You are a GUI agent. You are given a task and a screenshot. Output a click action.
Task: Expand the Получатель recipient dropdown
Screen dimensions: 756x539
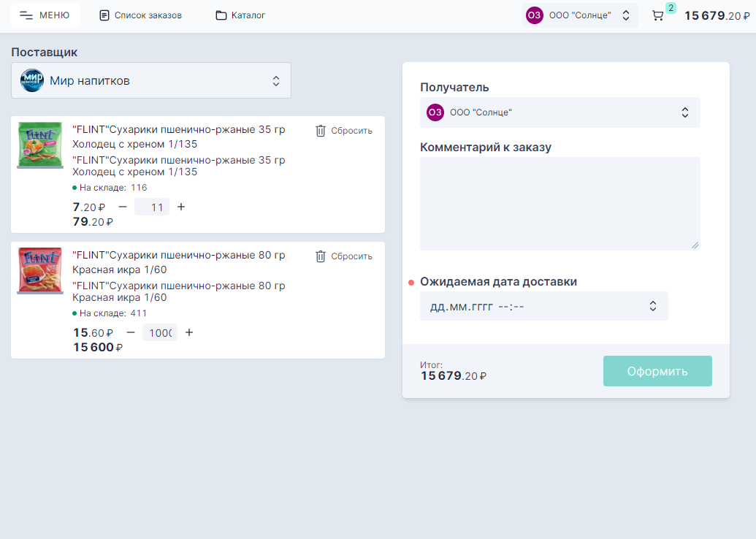pyautogui.click(x=684, y=112)
